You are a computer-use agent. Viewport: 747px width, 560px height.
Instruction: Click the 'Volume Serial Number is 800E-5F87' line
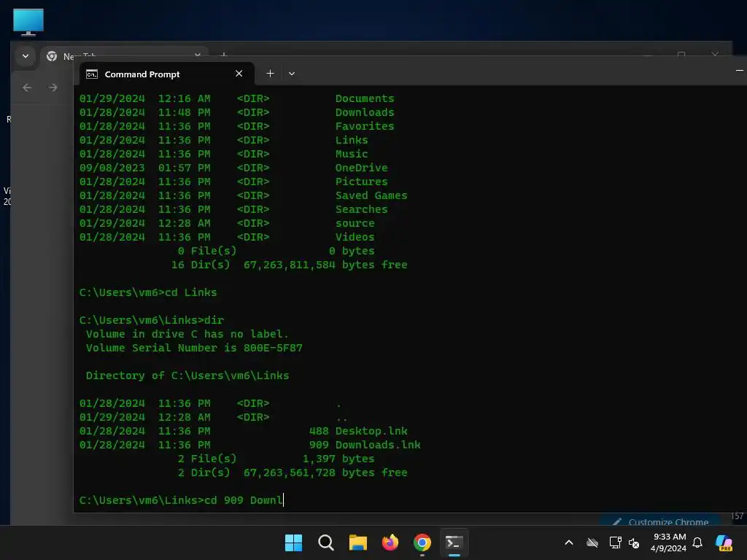[x=194, y=348]
